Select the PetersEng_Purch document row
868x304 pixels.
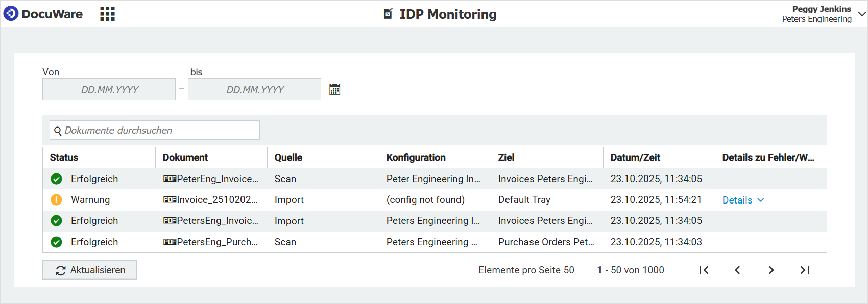[x=217, y=242]
